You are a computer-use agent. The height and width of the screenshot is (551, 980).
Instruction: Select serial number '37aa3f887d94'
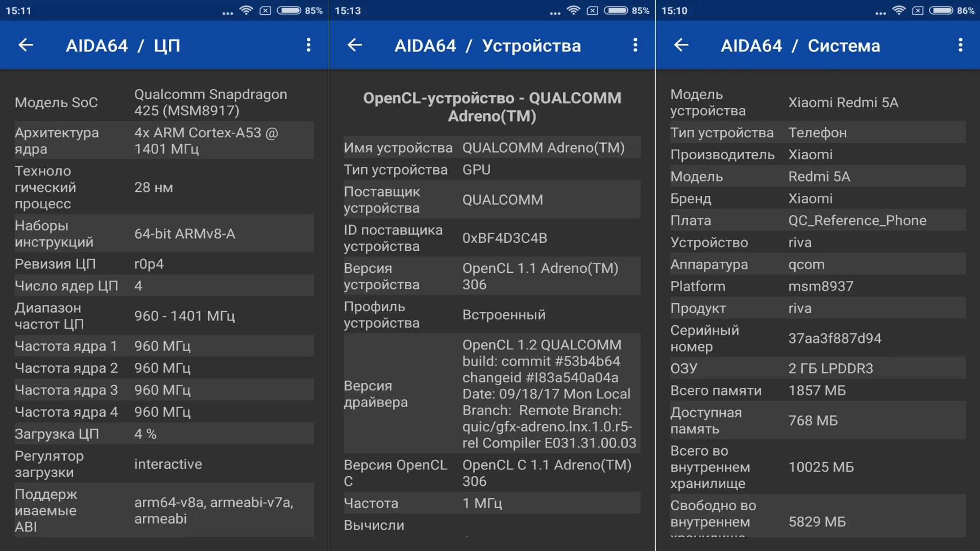[835, 338]
